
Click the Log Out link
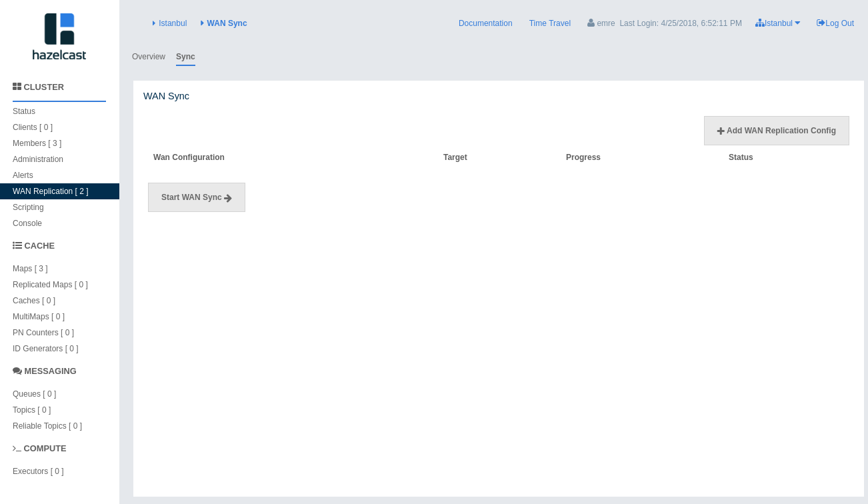point(839,23)
